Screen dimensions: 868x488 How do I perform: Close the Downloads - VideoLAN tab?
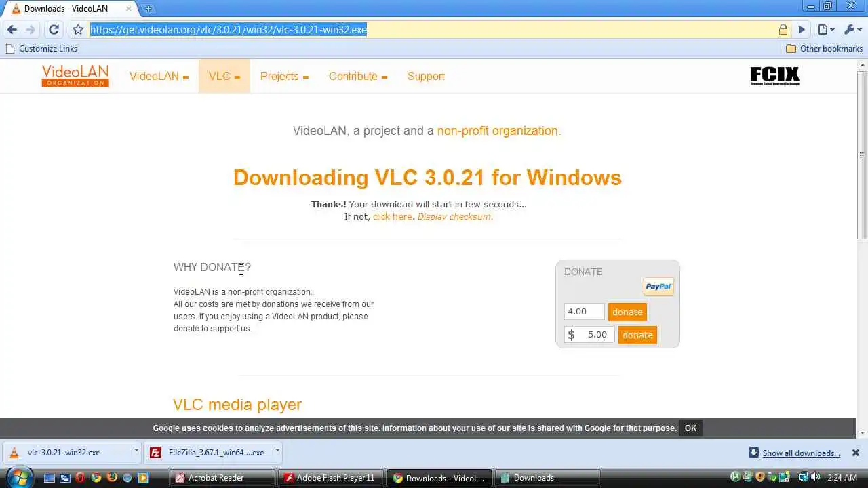(129, 9)
